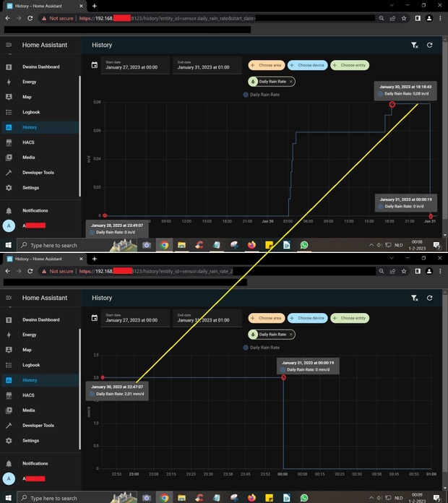Remove Daily Rain Rate chip in upper window
Screen dimensions: 448x503
click(x=291, y=82)
